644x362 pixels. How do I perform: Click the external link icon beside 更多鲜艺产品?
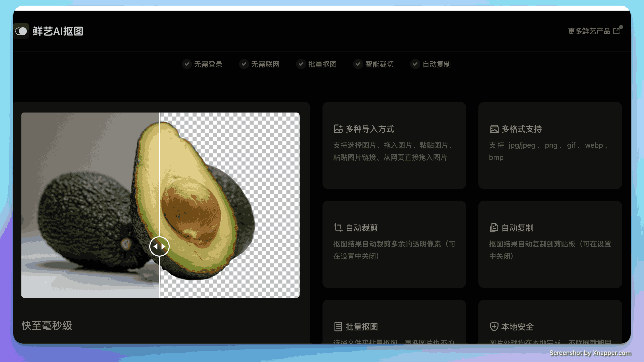[617, 31]
